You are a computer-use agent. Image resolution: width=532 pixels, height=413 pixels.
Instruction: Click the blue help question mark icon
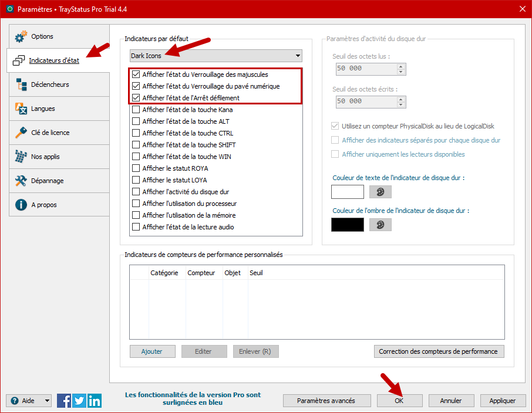point(15,401)
